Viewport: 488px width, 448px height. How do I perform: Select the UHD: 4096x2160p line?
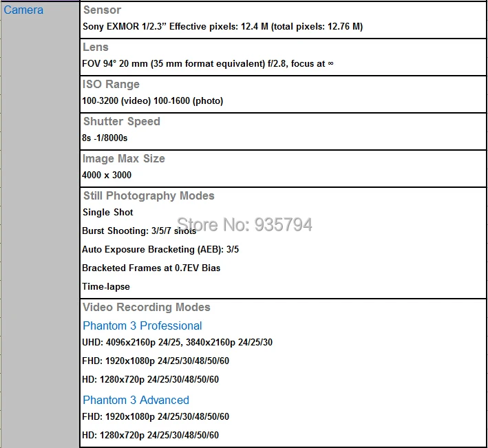pos(177,342)
